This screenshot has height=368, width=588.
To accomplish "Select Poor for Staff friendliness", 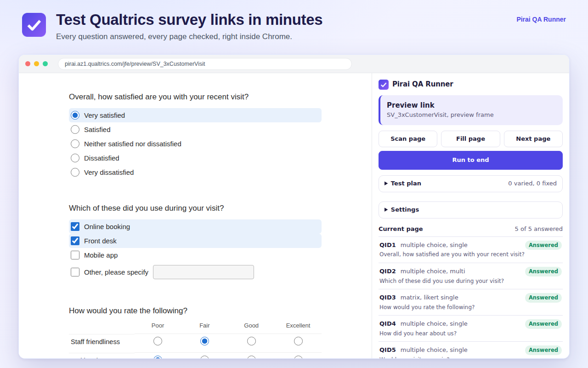I will tap(158, 341).
